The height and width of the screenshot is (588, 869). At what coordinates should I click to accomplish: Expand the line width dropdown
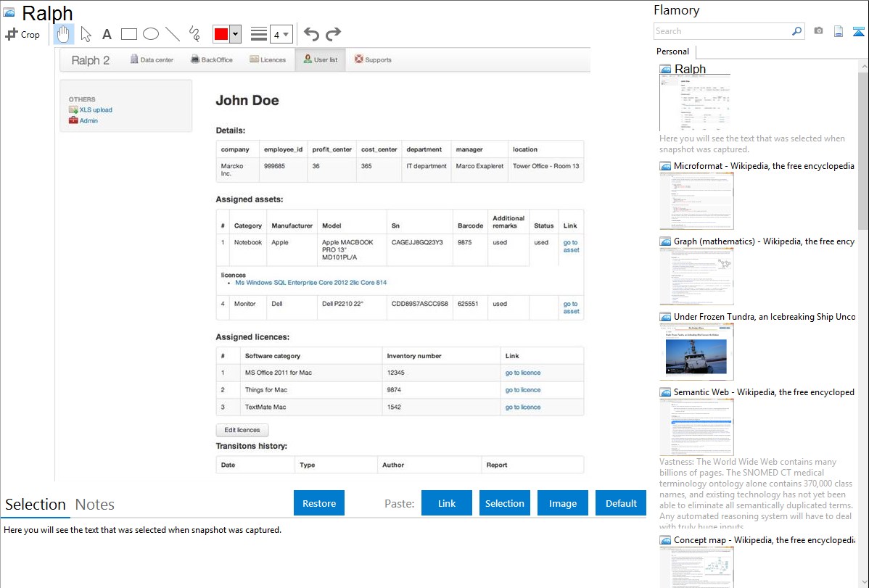[286, 34]
